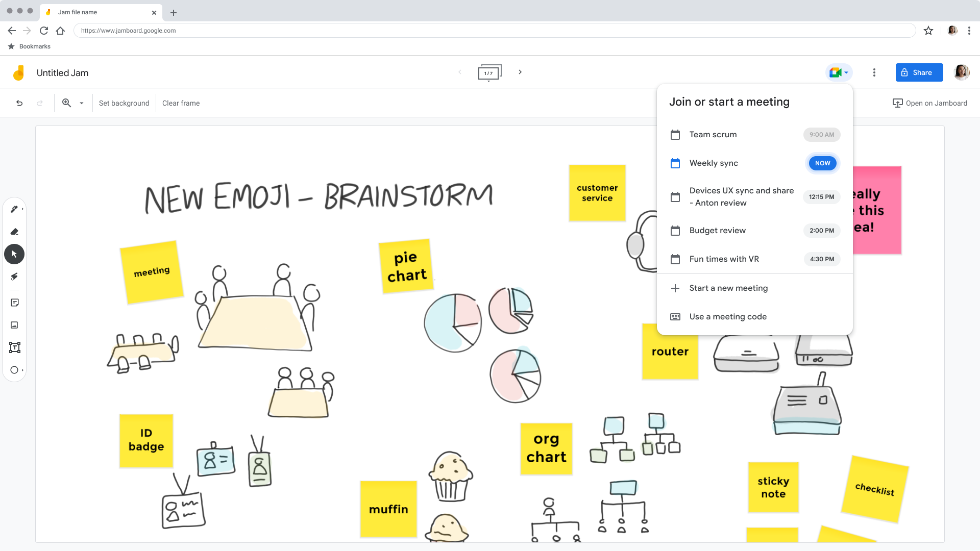
Task: Select the Laser pointer tool
Action: 15,277
